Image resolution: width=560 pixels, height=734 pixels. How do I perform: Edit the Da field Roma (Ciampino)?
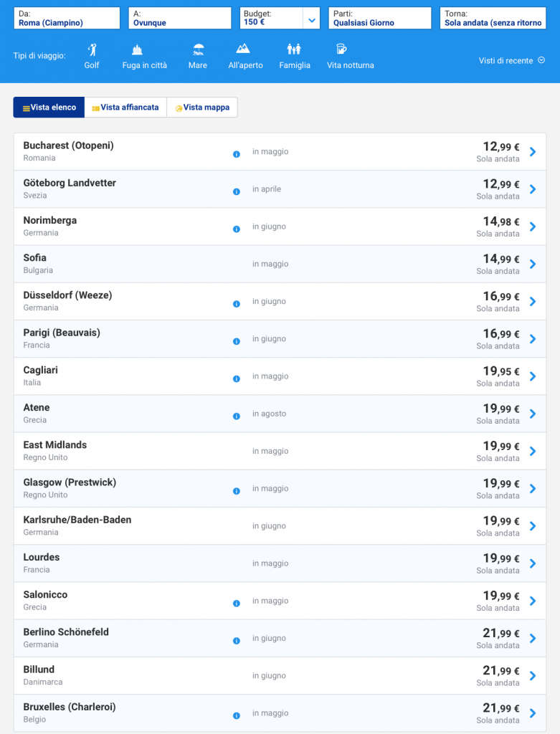pyautogui.click(x=67, y=19)
